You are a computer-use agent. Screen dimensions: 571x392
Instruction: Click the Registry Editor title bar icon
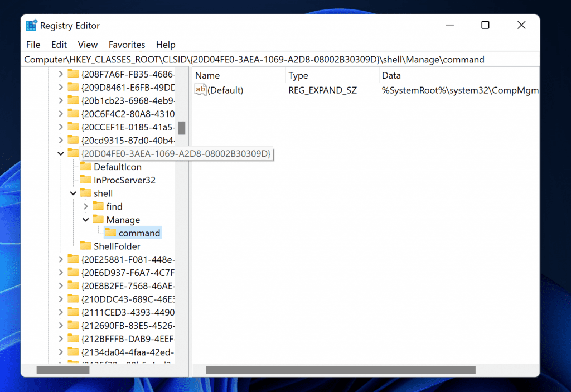[31, 25]
